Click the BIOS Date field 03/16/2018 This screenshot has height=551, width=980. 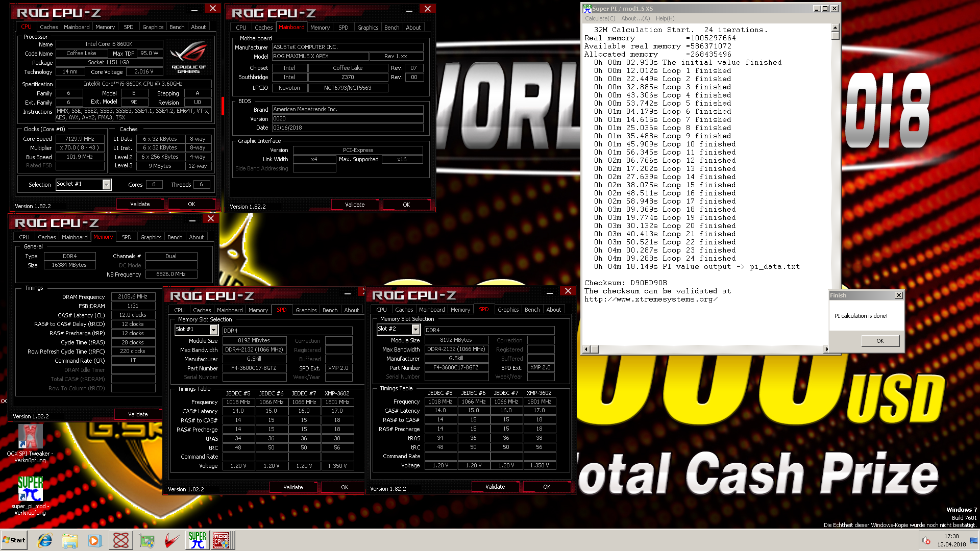click(x=348, y=128)
